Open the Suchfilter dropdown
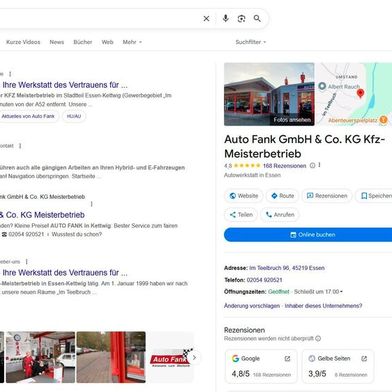Image resolution: width=392 pixels, height=392 pixels. coord(251,42)
